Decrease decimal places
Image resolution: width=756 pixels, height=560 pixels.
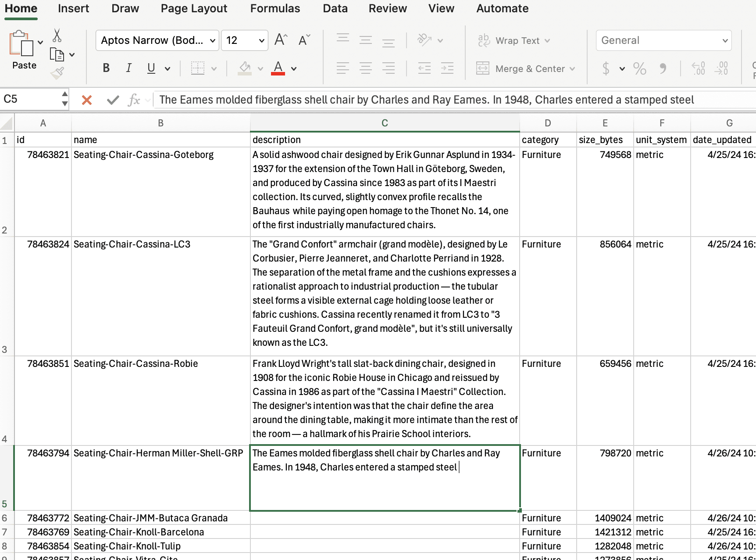click(x=721, y=68)
